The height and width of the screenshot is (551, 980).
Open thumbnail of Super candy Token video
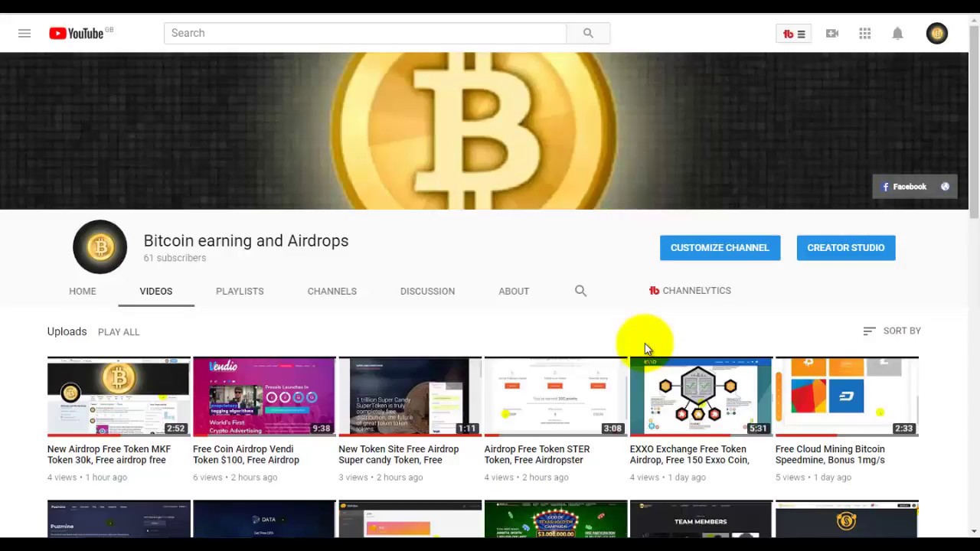click(410, 396)
